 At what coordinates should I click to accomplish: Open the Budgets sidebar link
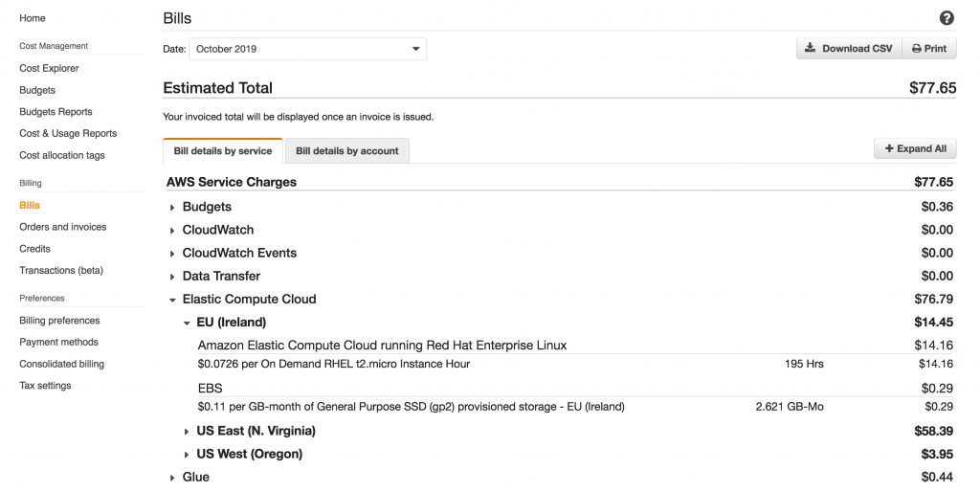click(37, 90)
